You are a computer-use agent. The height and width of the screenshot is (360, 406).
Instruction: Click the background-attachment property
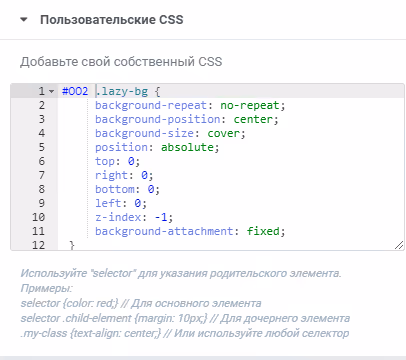pyautogui.click(x=164, y=231)
